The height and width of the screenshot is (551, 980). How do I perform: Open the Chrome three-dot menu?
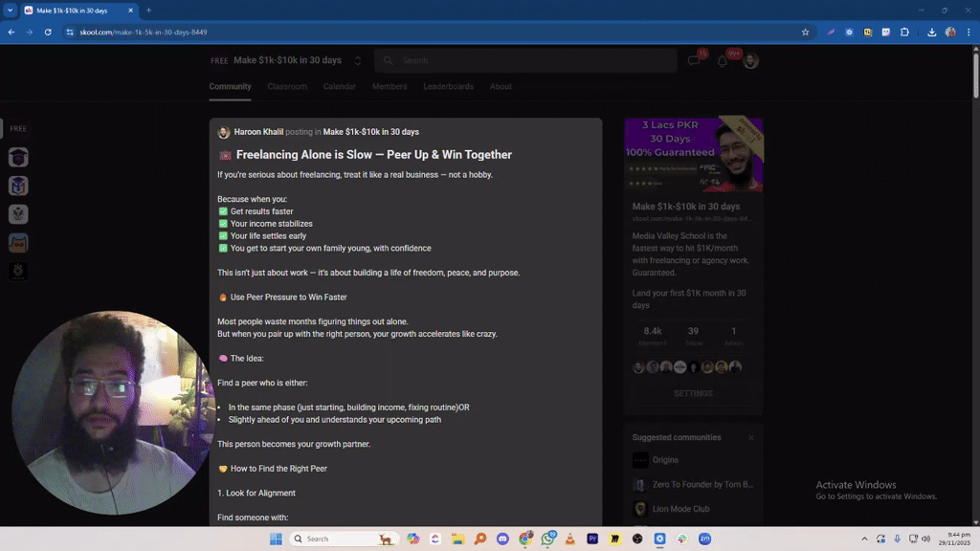969,32
